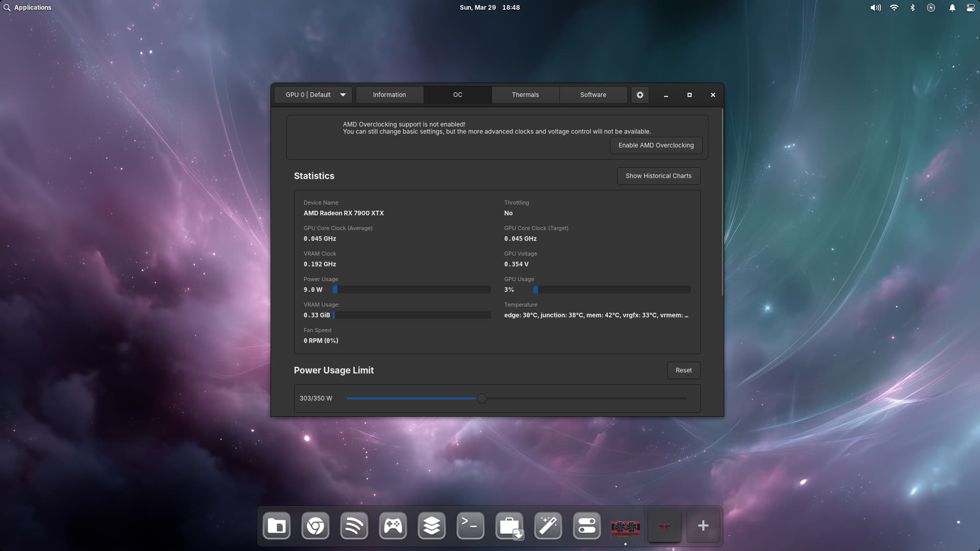Switch to the Information tab
The width and height of the screenshot is (980, 551).
[x=389, y=95]
